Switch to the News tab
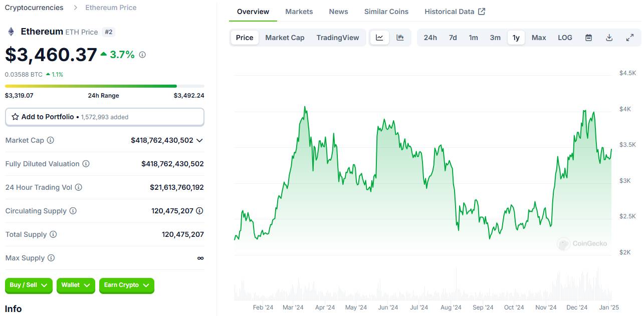This screenshot has width=644, height=316. point(339,12)
